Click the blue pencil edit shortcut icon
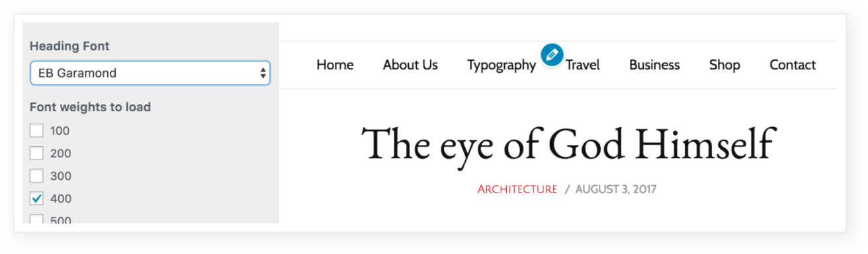868x254 pixels. click(x=552, y=55)
